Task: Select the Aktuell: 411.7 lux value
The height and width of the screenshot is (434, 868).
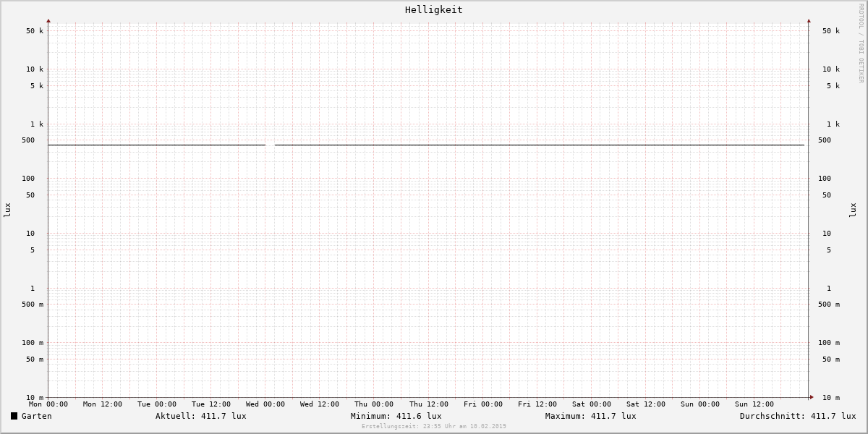Action: [x=201, y=416]
